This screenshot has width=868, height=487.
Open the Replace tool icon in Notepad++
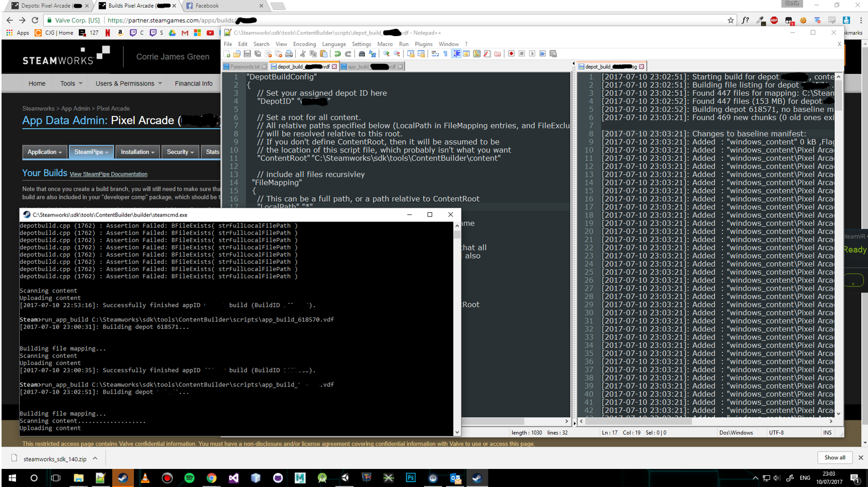[x=372, y=54]
